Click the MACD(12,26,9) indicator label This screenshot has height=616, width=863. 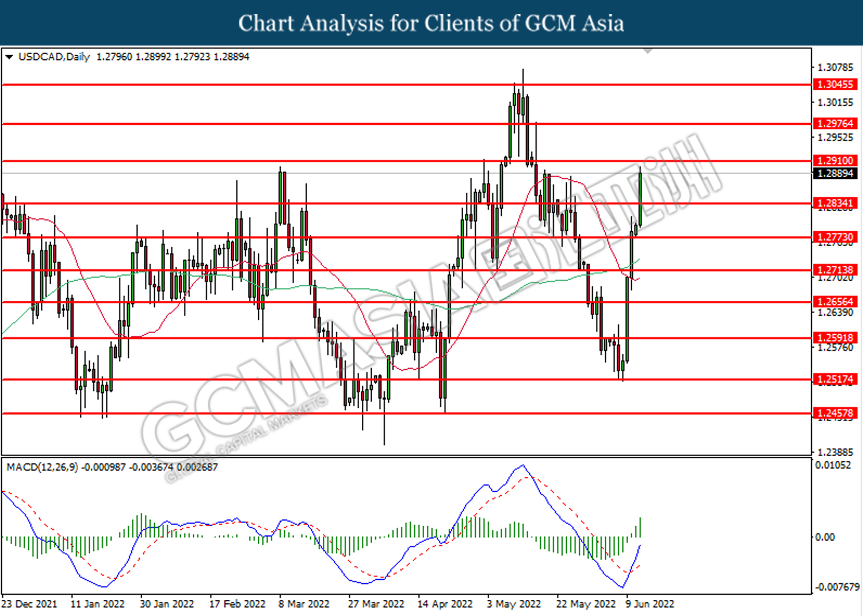pyautogui.click(x=42, y=467)
